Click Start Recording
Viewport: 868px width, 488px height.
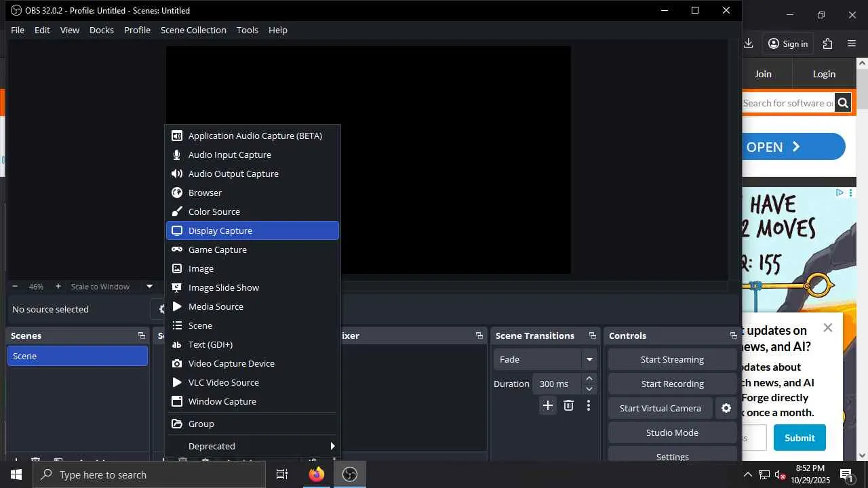click(x=672, y=384)
